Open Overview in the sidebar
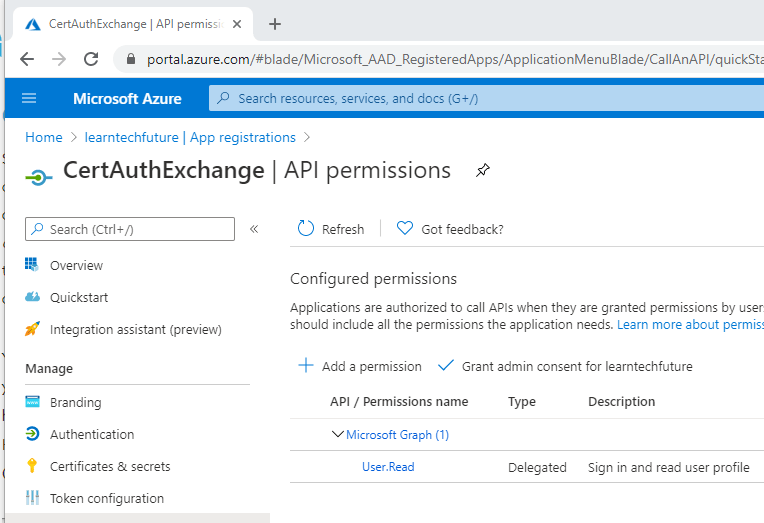Image resolution: width=764 pixels, height=523 pixels. (x=76, y=265)
